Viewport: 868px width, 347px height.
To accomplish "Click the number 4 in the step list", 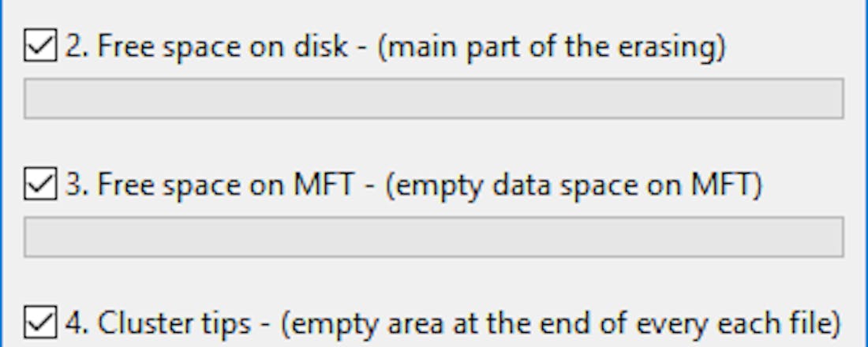I will click(72, 323).
